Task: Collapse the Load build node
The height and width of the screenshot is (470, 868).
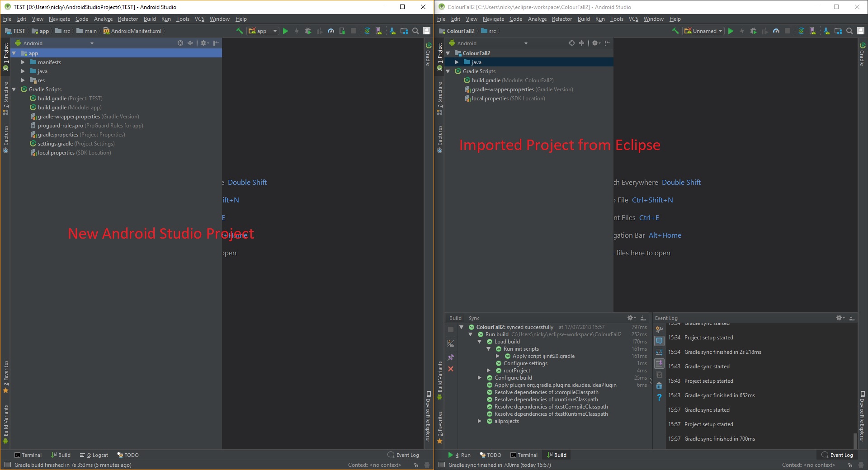Action: point(480,342)
